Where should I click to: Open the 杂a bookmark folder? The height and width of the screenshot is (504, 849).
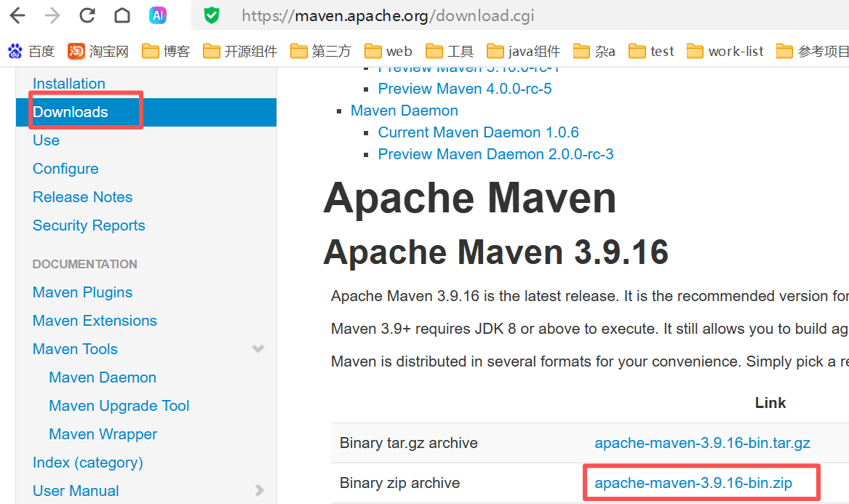pyautogui.click(x=594, y=52)
